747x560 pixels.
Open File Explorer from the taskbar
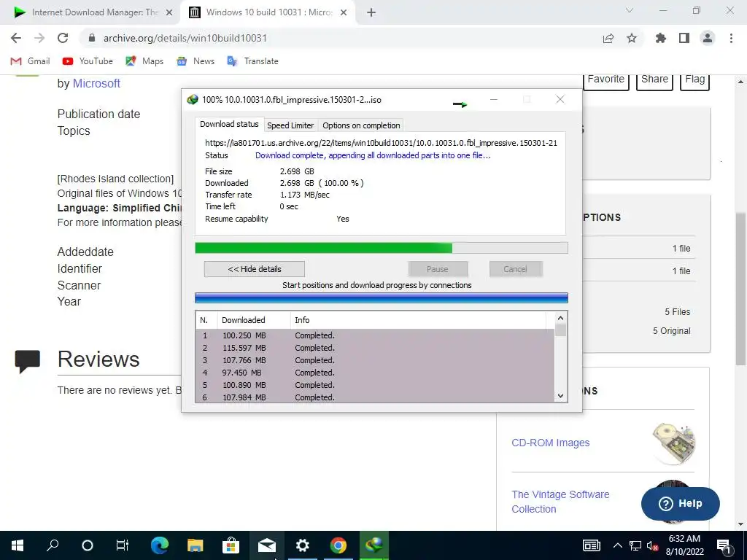coord(195,545)
